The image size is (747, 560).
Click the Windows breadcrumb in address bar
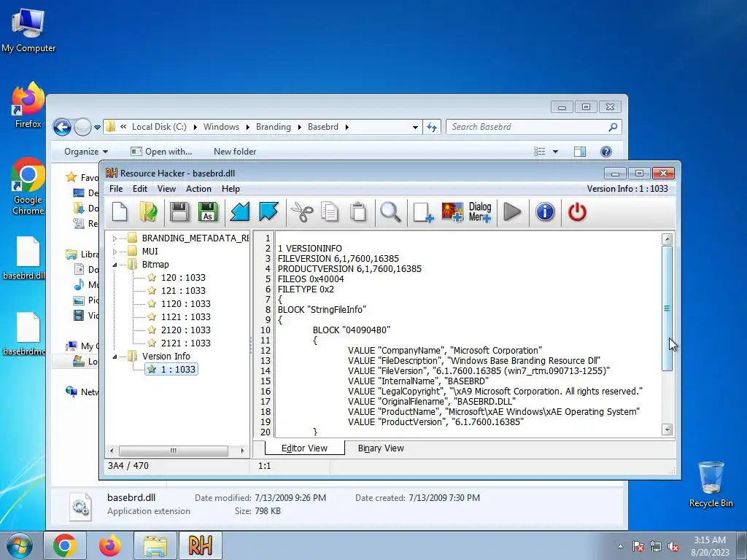[x=221, y=127]
